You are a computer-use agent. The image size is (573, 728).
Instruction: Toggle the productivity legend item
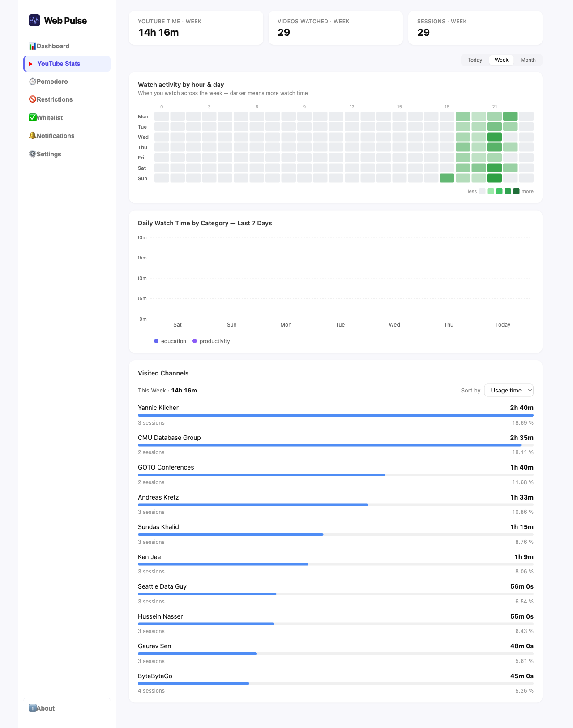click(211, 341)
